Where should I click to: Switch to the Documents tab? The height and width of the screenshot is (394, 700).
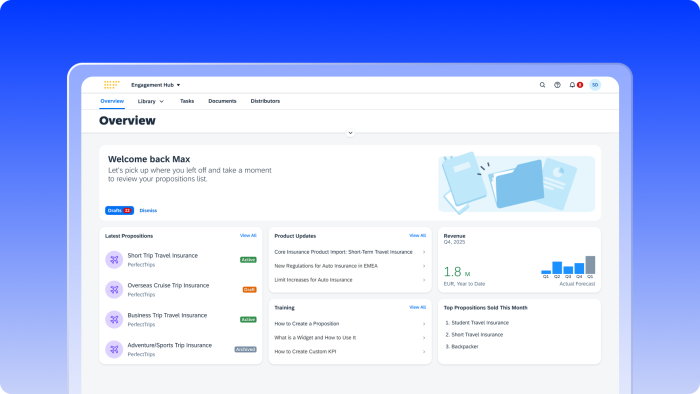222,101
